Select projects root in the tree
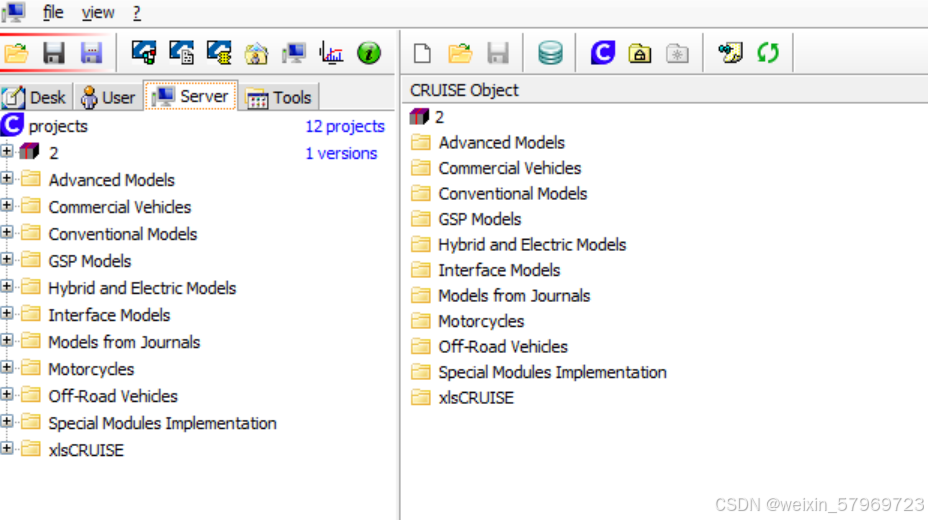928x520 pixels. coord(58,126)
